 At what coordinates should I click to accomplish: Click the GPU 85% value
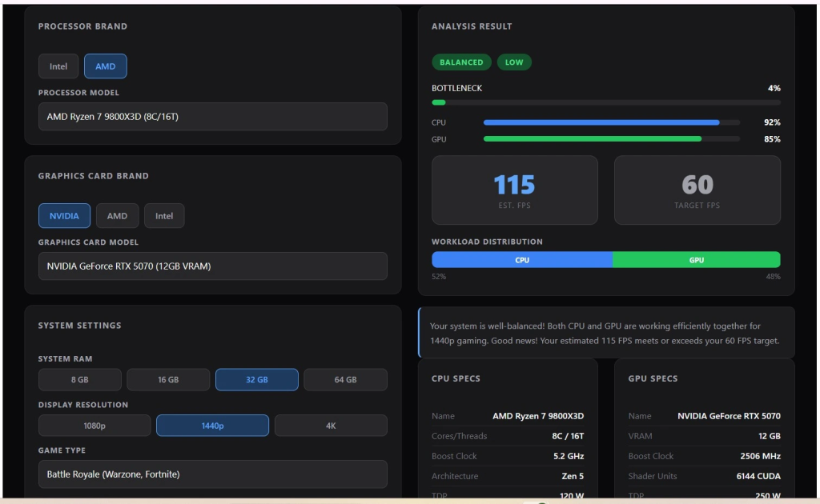(772, 139)
